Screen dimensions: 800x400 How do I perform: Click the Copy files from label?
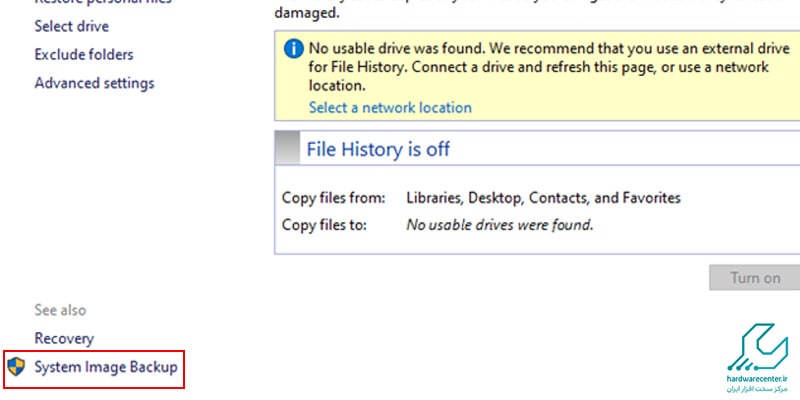[334, 197]
